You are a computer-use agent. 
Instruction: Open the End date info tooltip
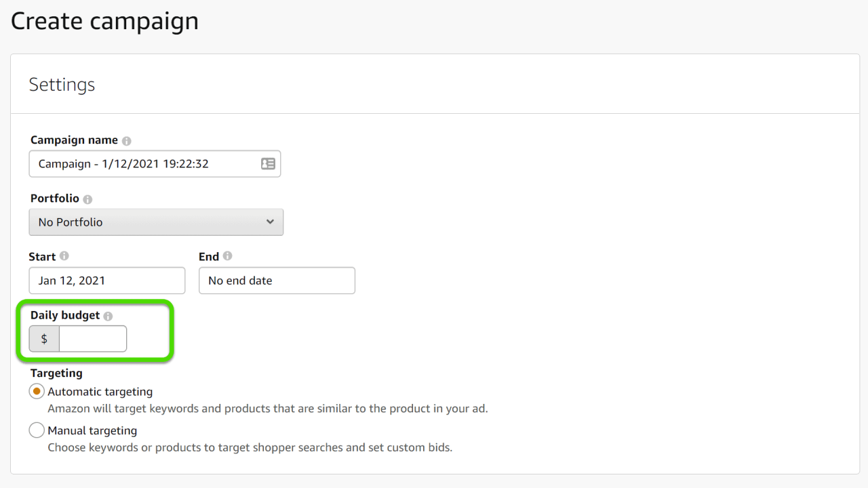[x=226, y=256]
